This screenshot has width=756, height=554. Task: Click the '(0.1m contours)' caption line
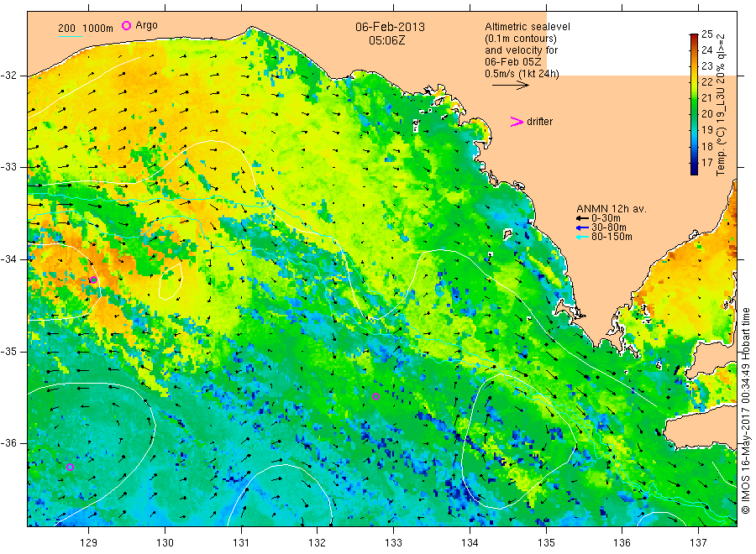[x=520, y=39]
